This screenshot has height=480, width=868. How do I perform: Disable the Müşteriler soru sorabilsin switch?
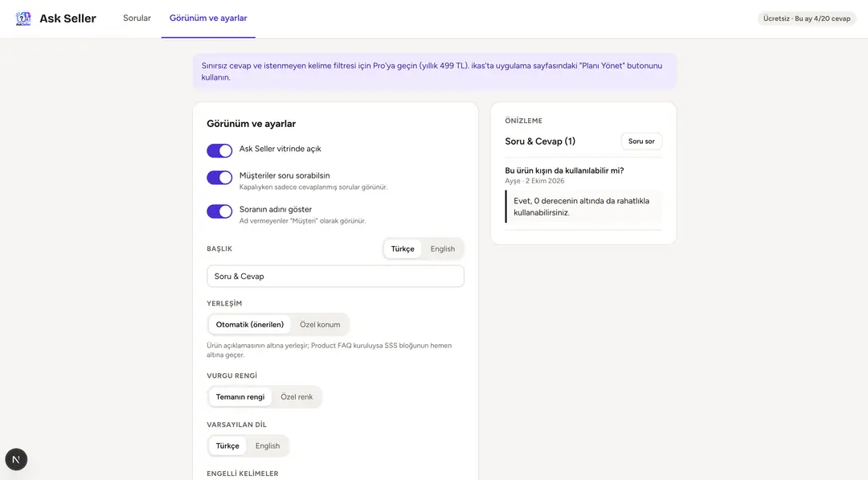(219, 178)
